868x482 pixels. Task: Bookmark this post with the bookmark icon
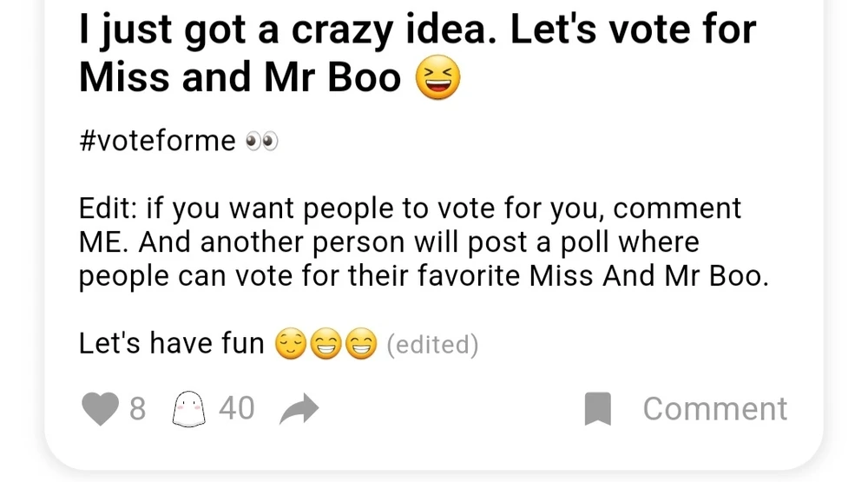598,409
